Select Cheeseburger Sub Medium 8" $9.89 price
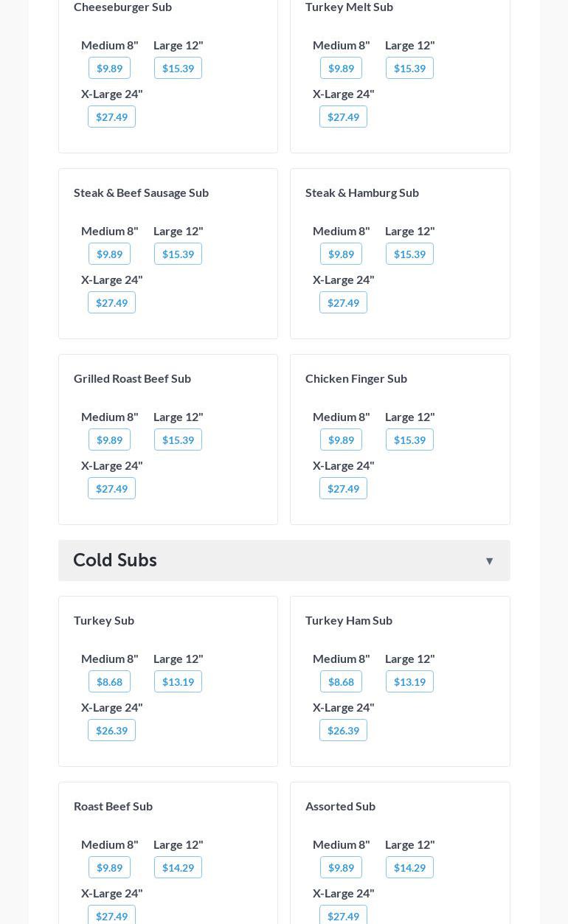Image resolution: width=568 pixels, height=924 pixels. [109, 69]
